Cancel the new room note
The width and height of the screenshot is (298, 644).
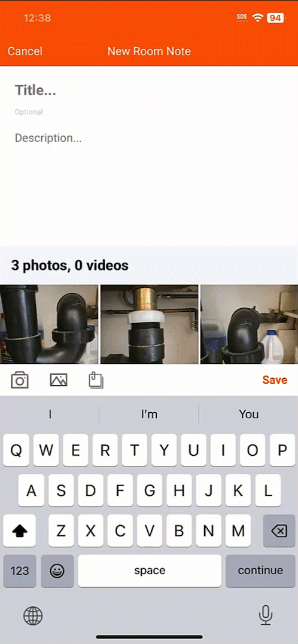25,51
